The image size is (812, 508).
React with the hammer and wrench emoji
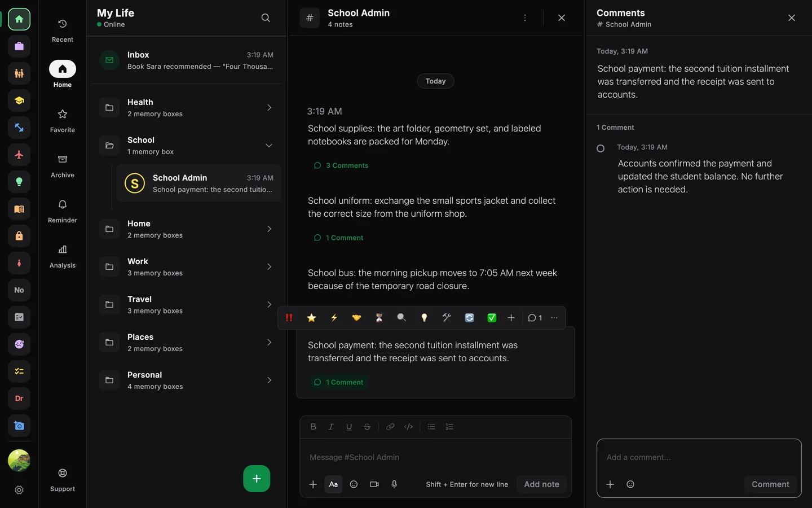(447, 318)
